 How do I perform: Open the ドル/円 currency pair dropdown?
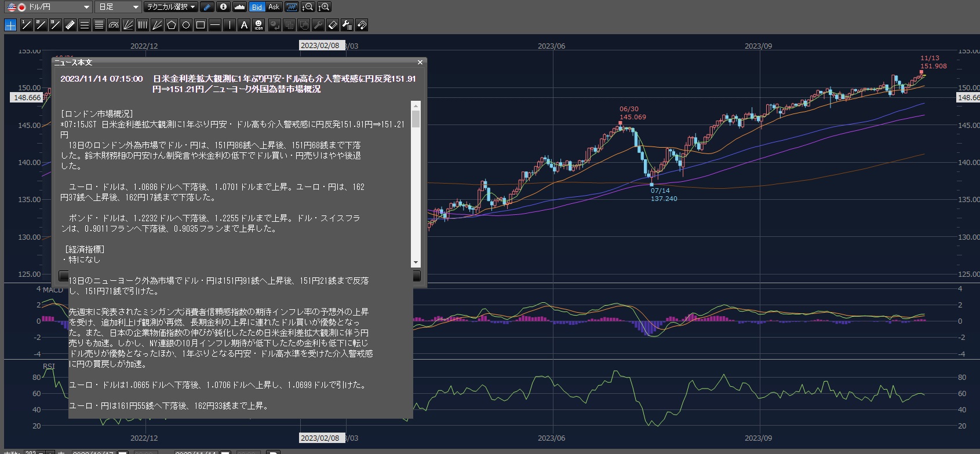coord(49,7)
